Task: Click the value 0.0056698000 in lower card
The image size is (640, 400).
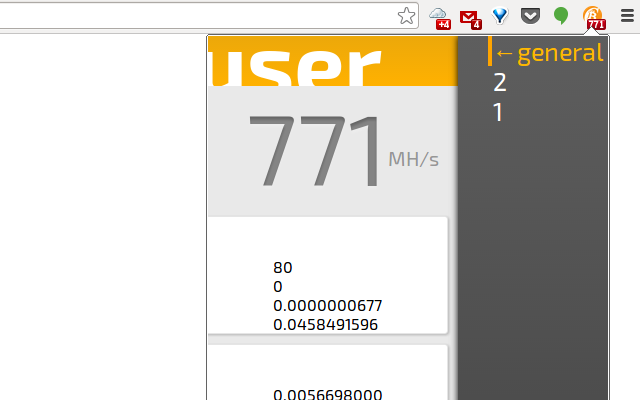Action: 327,394
